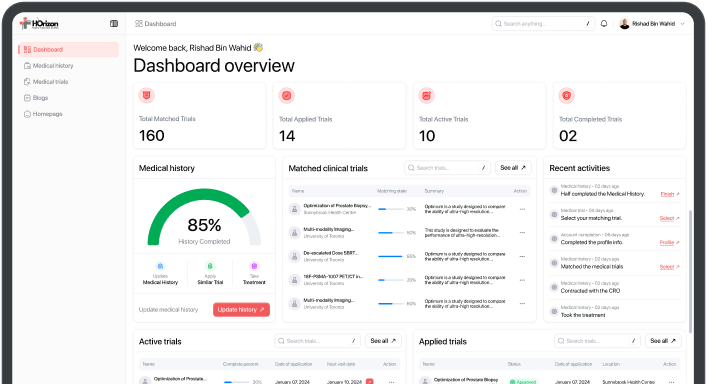Open the notifications bell
Screen dimensions: 707x384
604,23
